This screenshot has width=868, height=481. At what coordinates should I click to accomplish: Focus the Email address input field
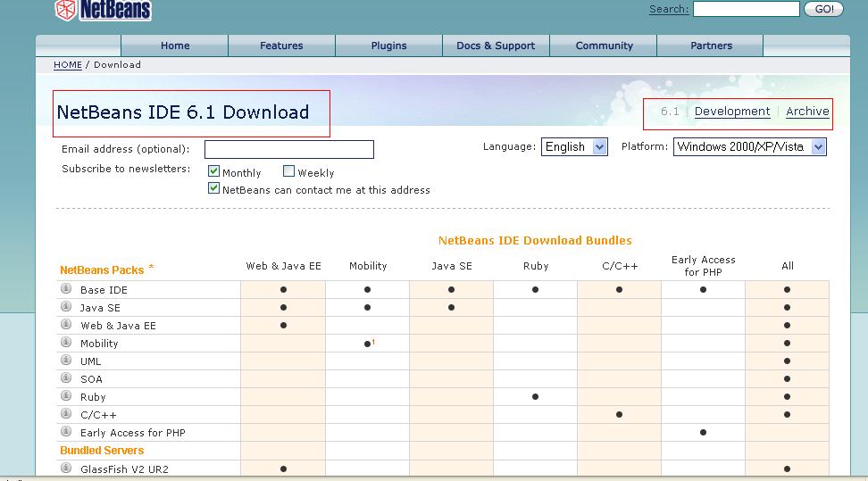coord(289,149)
